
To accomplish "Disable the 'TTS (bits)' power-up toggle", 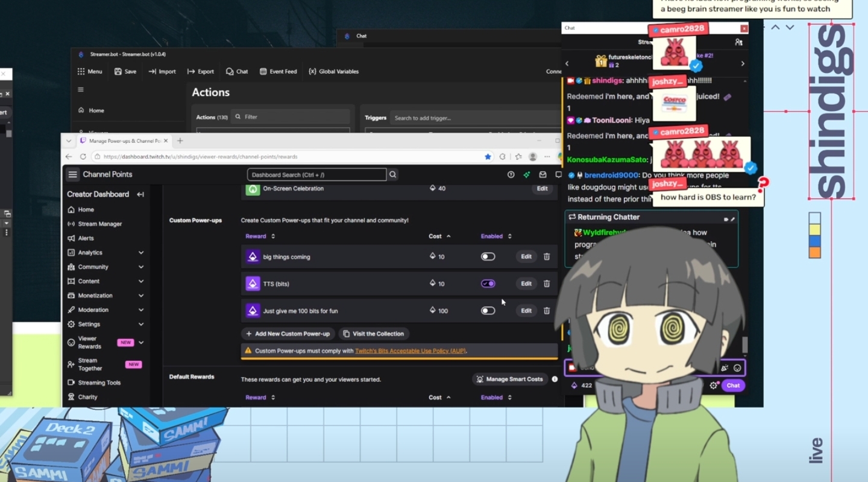I will [x=488, y=284].
